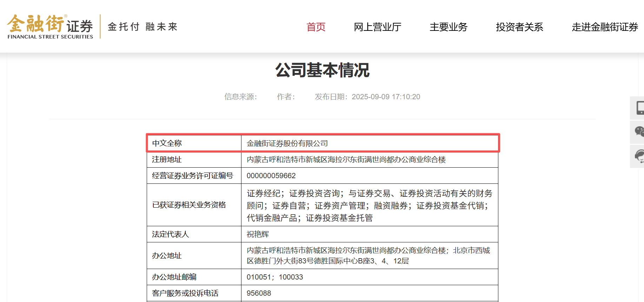Select the 法定代表人 label cell
This screenshot has height=302, width=644.
[194, 234]
